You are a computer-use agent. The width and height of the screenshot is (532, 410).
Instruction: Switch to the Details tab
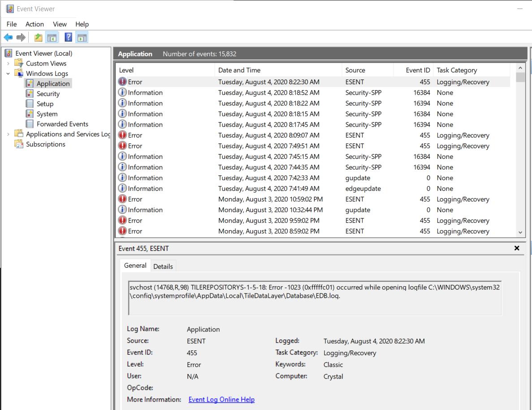(x=163, y=266)
